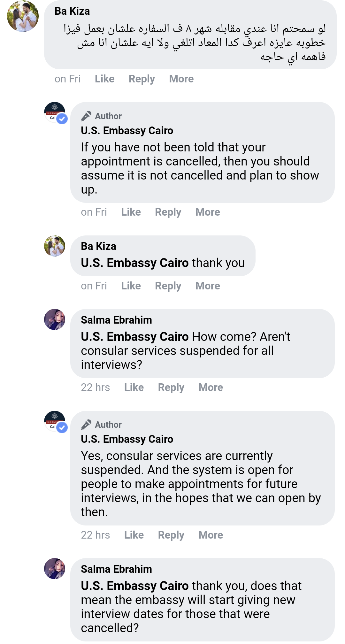
Task: Tap U.S. Embassy Cairo avatar on first reply
Action: tap(55, 112)
